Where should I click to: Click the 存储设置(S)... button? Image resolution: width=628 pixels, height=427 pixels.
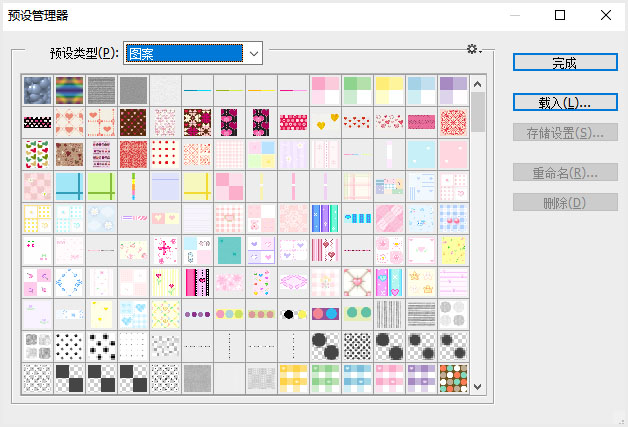565,133
